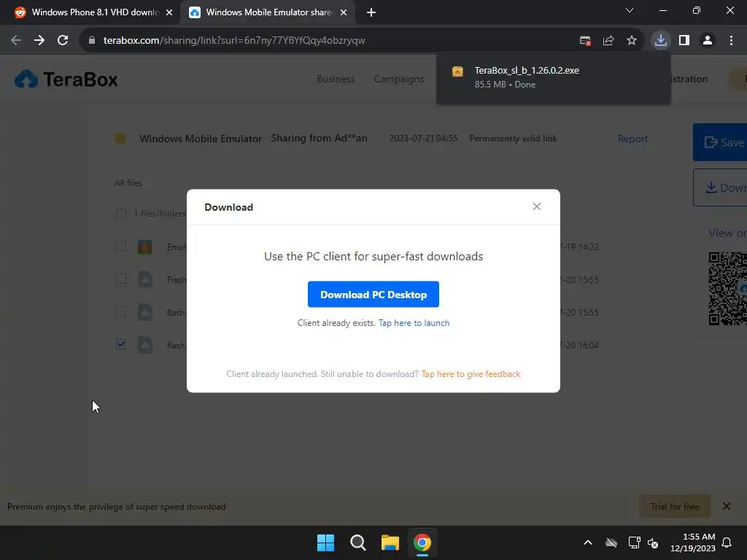Click the TeraBox logo
This screenshot has width=747, height=560.
click(x=66, y=79)
